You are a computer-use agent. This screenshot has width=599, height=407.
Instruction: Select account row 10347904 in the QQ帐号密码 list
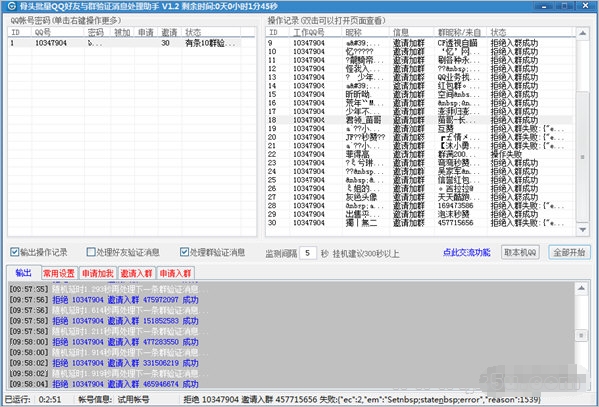[x=132, y=43]
